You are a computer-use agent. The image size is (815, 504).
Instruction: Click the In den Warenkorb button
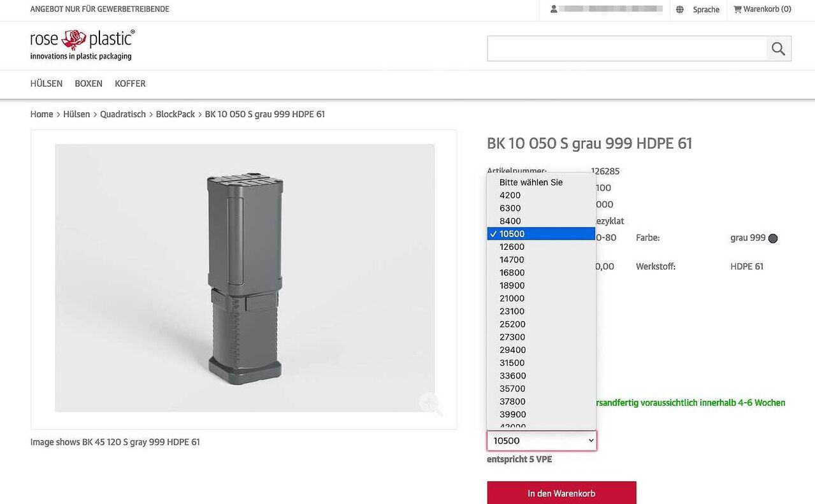pyautogui.click(x=561, y=493)
